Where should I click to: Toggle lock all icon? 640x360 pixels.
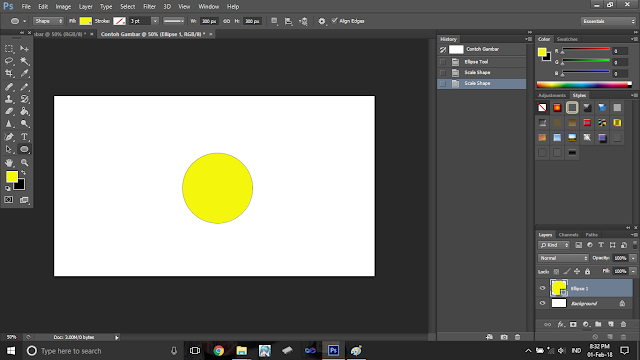(x=587, y=271)
